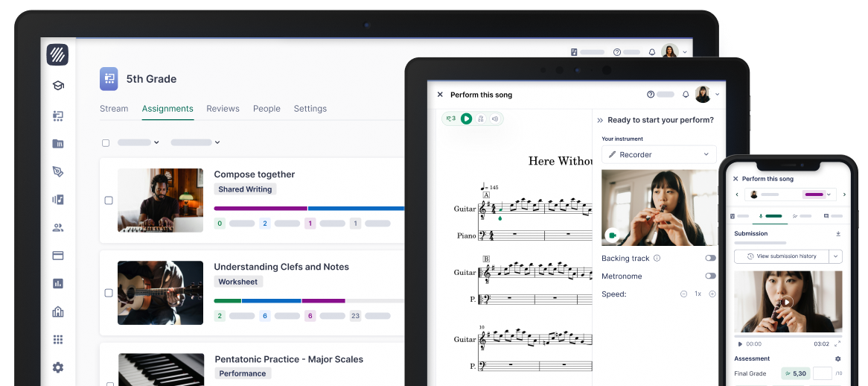Switch to the Settings tab
The height and width of the screenshot is (386, 868).
click(x=310, y=109)
